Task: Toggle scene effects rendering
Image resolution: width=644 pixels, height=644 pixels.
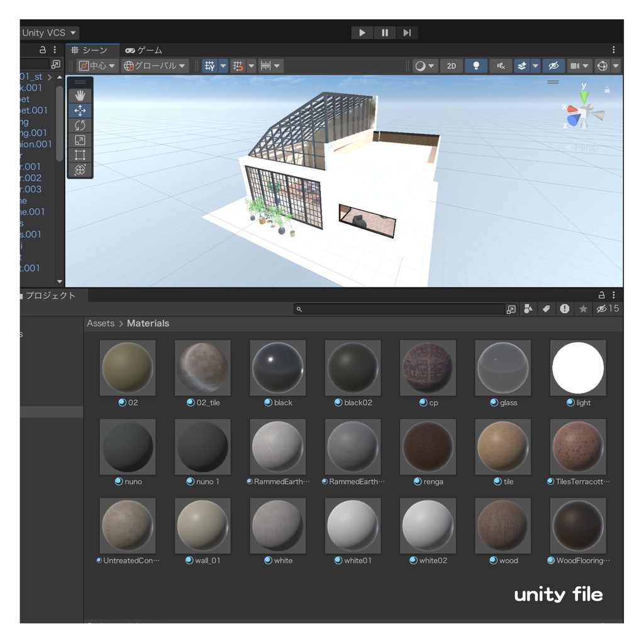Action: tap(522, 65)
